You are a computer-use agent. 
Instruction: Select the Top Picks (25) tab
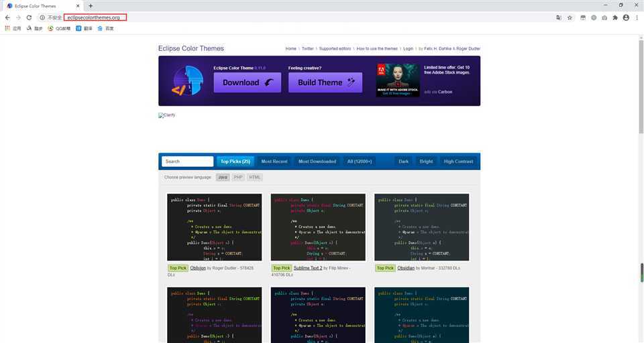click(x=235, y=161)
